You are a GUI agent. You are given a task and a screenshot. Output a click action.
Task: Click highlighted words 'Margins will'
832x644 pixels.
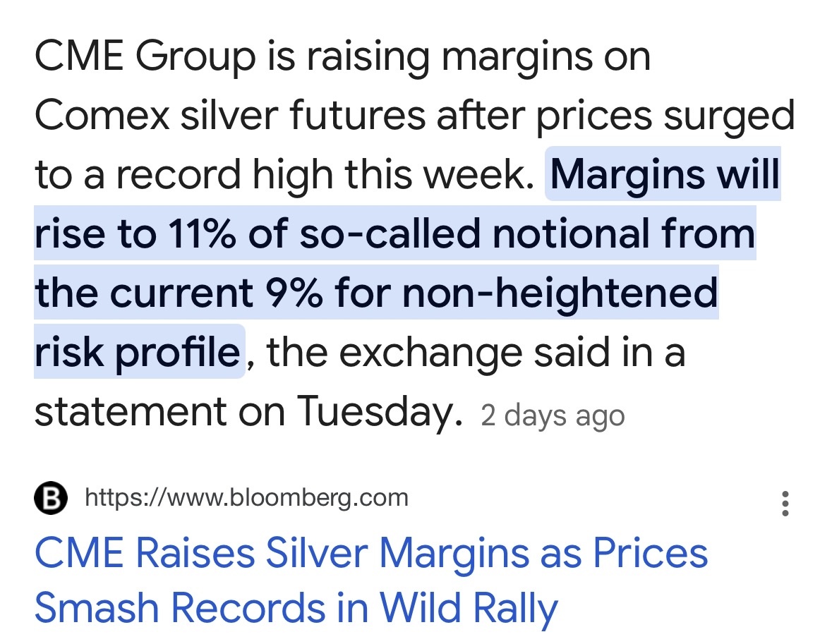(x=665, y=174)
